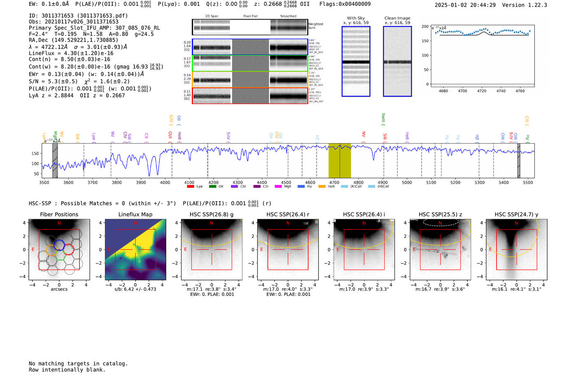
Task: Click the red Lyα legend swatch
Action: click(x=190, y=186)
